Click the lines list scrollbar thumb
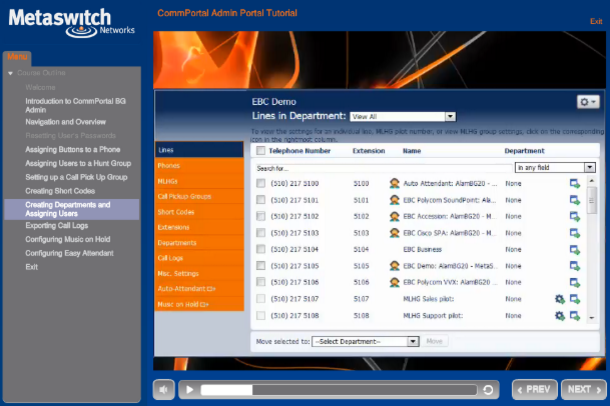Screen dimensions: 610x406 pos(591,200)
